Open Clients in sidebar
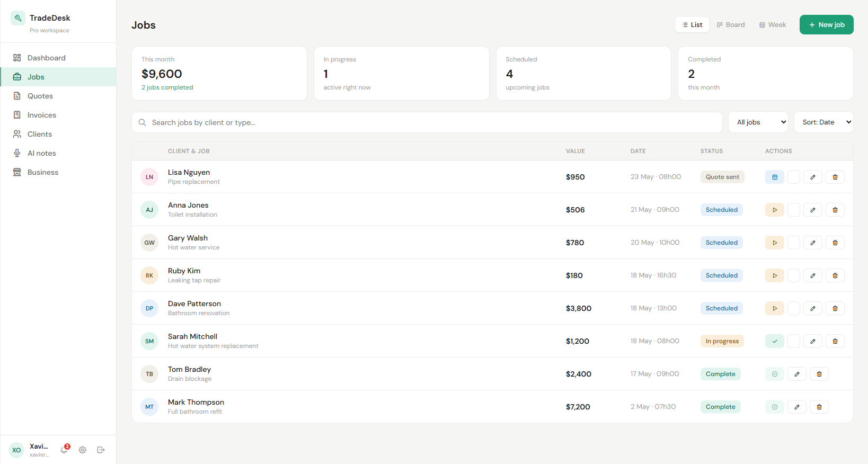This screenshot has height=464, width=868. (x=58, y=134)
